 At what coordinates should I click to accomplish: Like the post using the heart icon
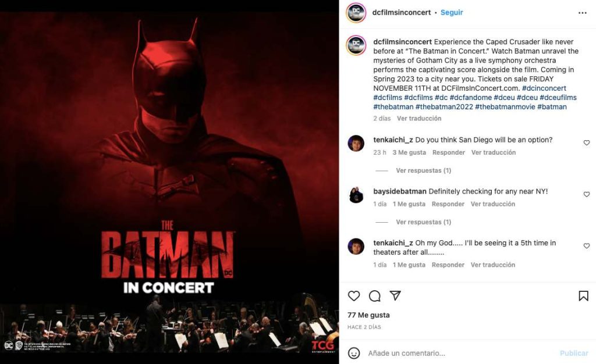(353, 297)
